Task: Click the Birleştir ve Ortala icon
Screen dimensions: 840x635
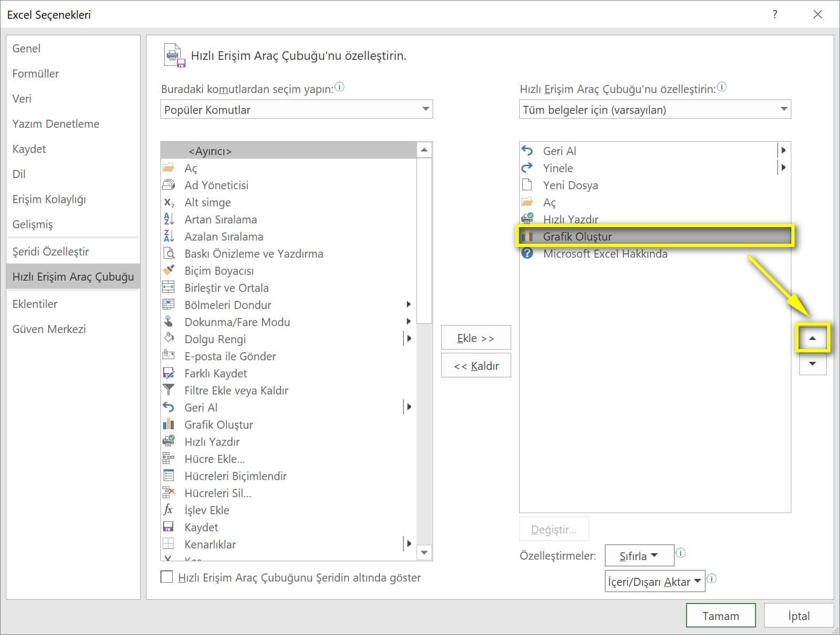Action: click(x=168, y=288)
